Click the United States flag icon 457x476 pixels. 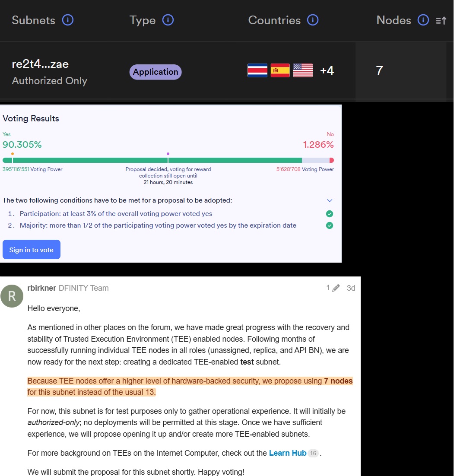303,70
